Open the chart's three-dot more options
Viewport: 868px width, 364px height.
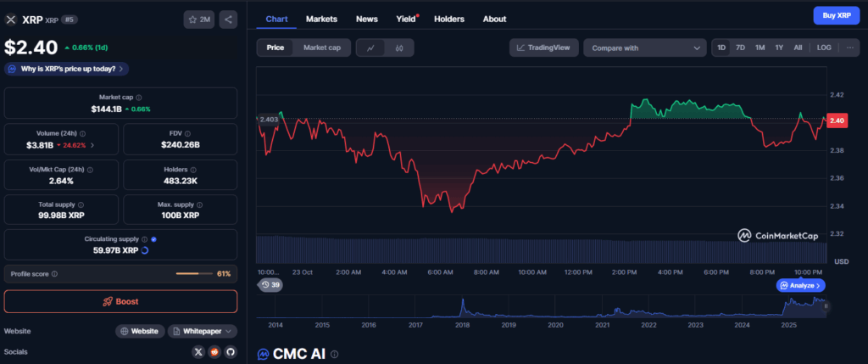[850, 48]
